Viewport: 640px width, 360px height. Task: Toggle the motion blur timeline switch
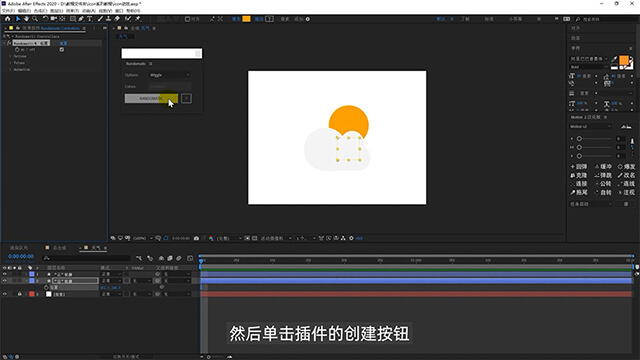pos(179,258)
